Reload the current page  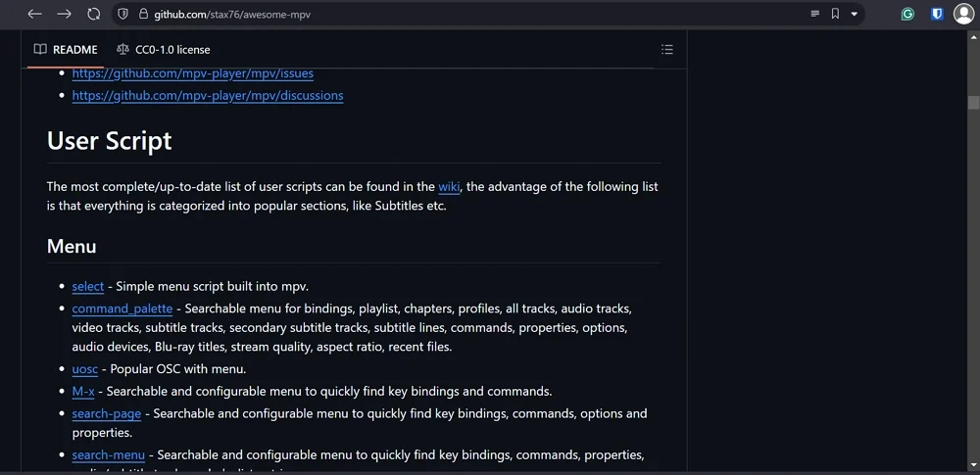pyautogui.click(x=93, y=14)
